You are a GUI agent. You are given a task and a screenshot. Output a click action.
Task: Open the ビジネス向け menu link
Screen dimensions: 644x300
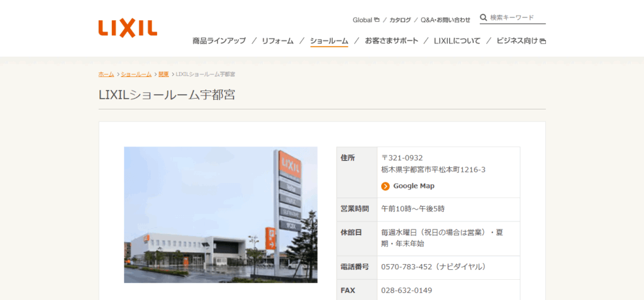517,41
